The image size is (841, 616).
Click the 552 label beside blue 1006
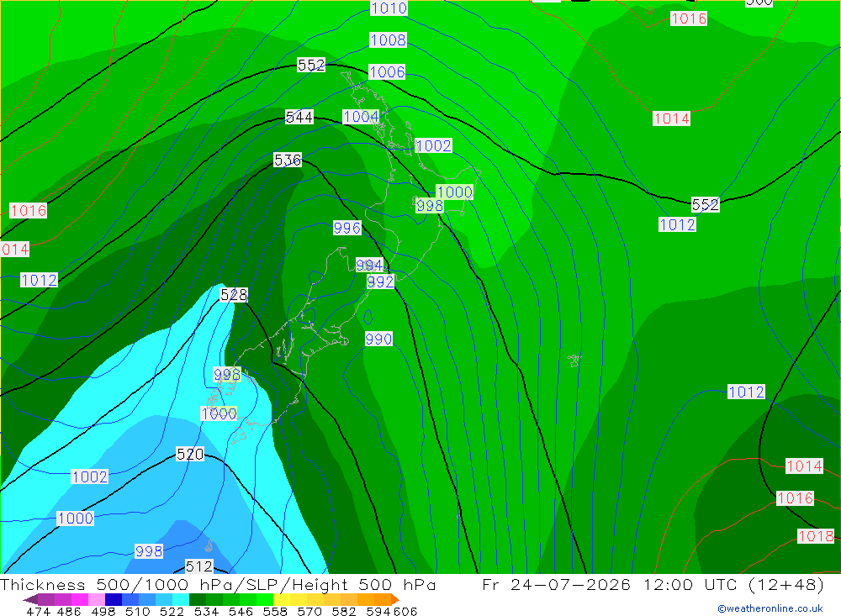point(311,65)
